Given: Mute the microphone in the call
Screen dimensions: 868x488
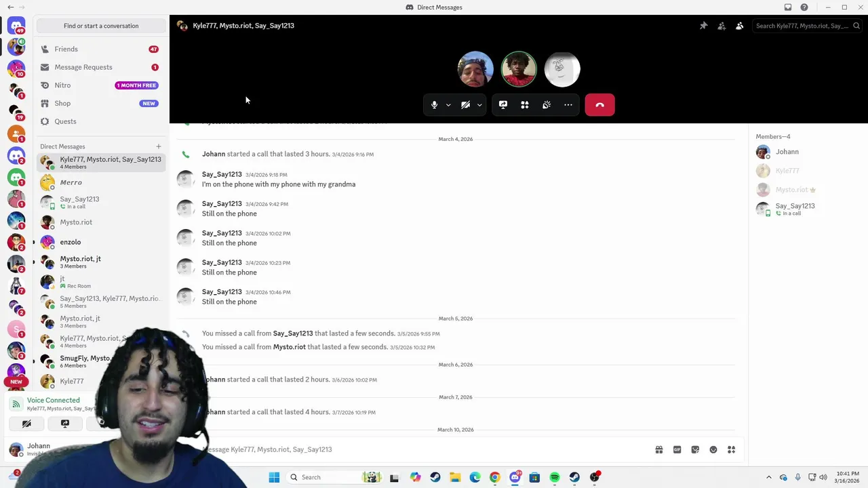Looking at the screenshot, I should tap(434, 105).
